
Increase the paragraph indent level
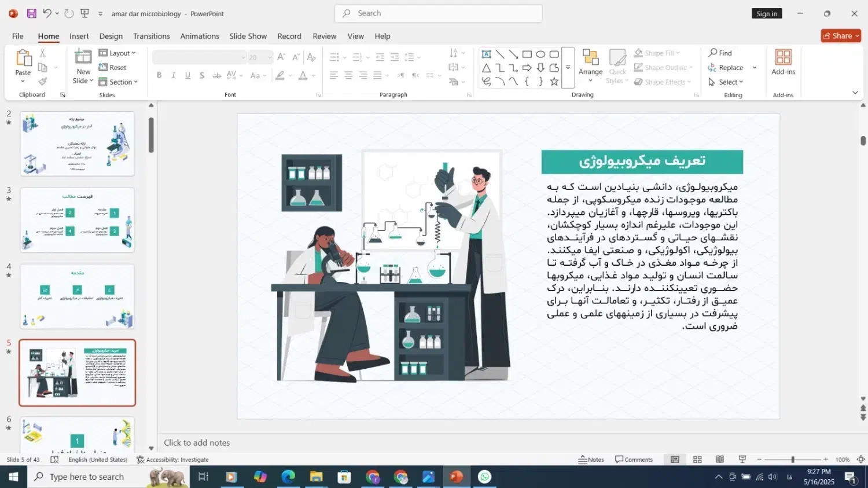point(395,57)
